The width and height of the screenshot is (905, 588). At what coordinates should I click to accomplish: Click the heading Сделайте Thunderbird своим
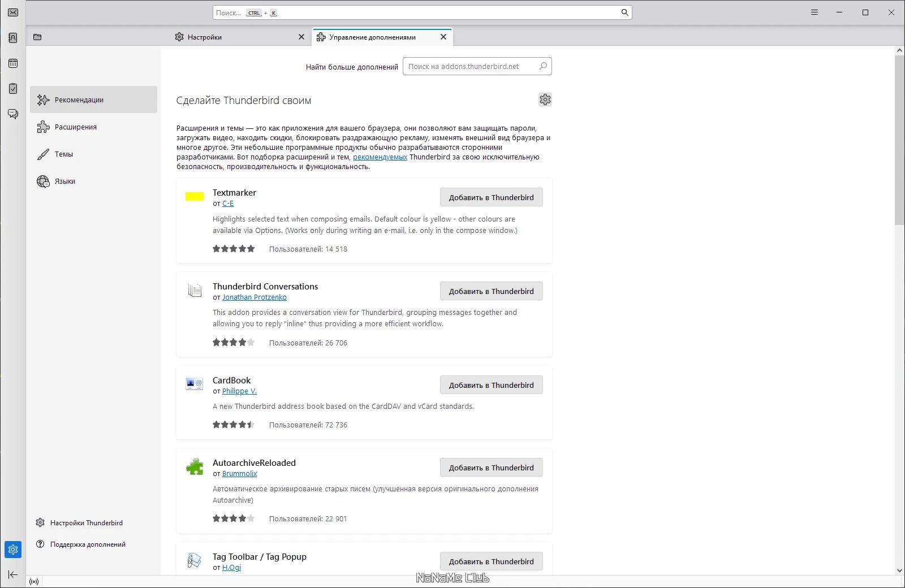244,101
